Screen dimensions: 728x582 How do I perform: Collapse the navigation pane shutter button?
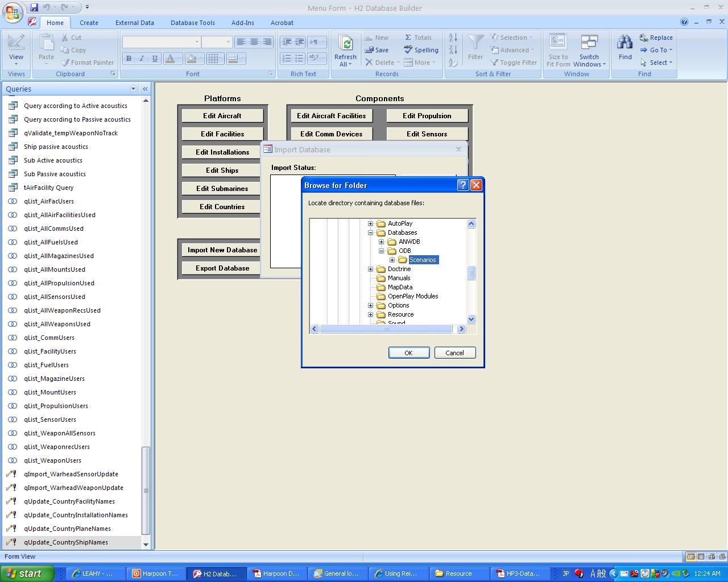(x=145, y=89)
